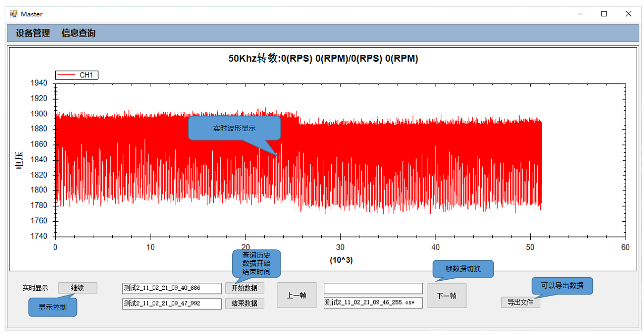
Task: Go to previous frame with 上一帧
Action: 296,296
